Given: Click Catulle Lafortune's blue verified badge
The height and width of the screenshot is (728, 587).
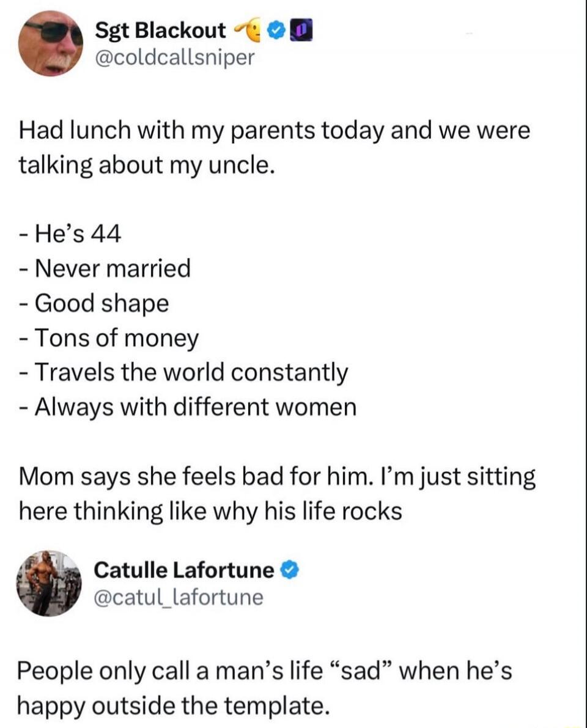Looking at the screenshot, I should 291,570.
